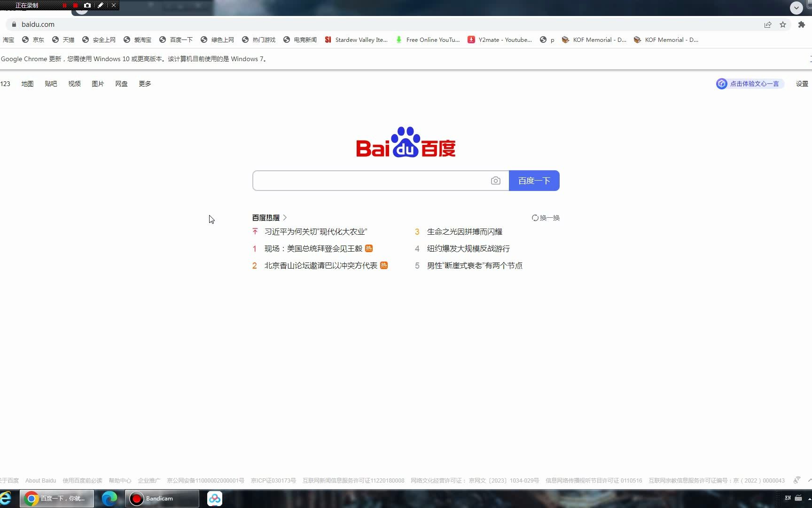The image size is (812, 508).
Task: Stop recording with the red square button
Action: click(x=75, y=5)
